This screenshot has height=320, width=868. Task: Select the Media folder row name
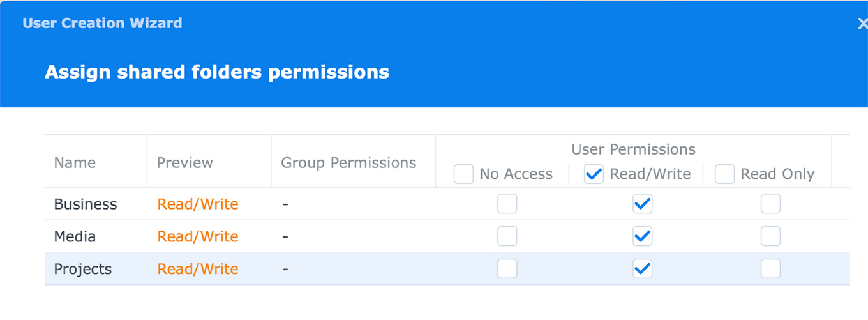(x=75, y=237)
